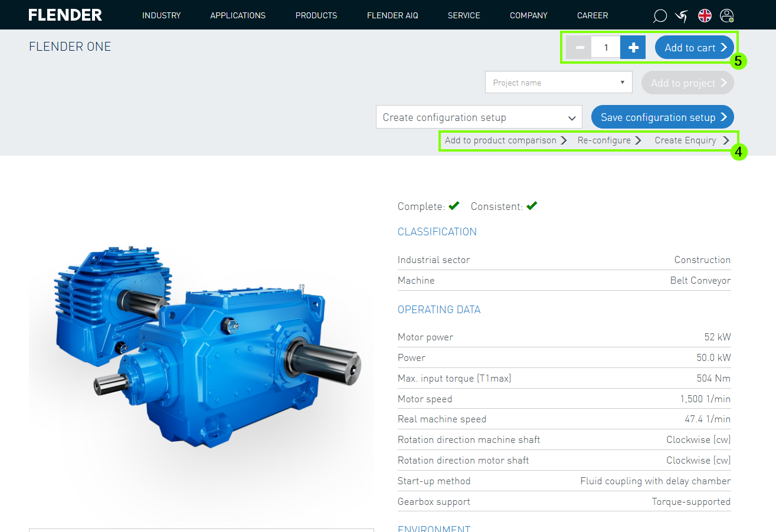This screenshot has height=532, width=776.
Task: Go to FLENDER AIQ menu item
Action: pos(392,15)
